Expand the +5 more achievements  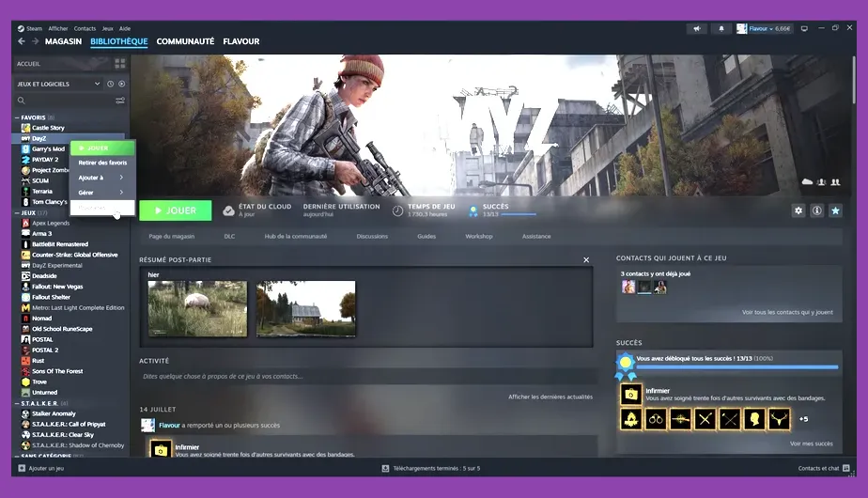[x=804, y=419]
